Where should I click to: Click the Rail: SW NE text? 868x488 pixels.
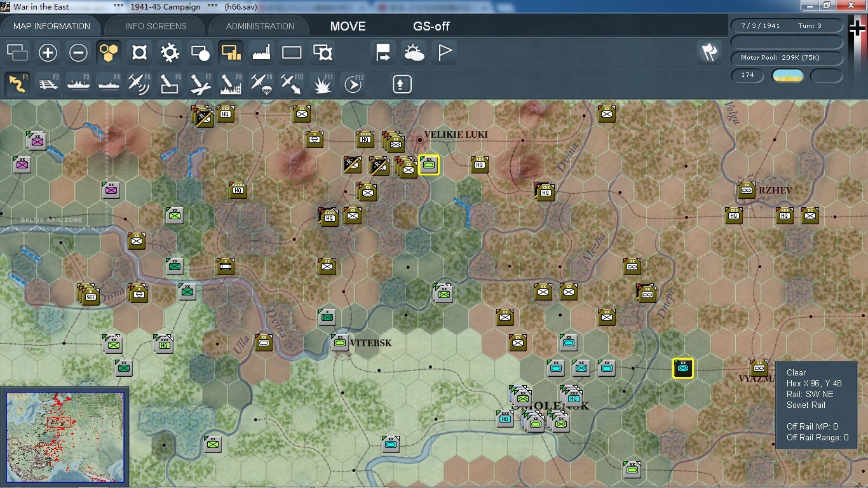[810, 394]
